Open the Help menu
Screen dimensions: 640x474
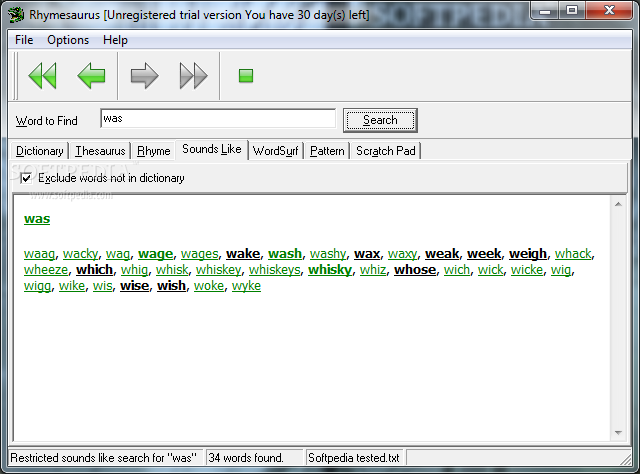116,40
